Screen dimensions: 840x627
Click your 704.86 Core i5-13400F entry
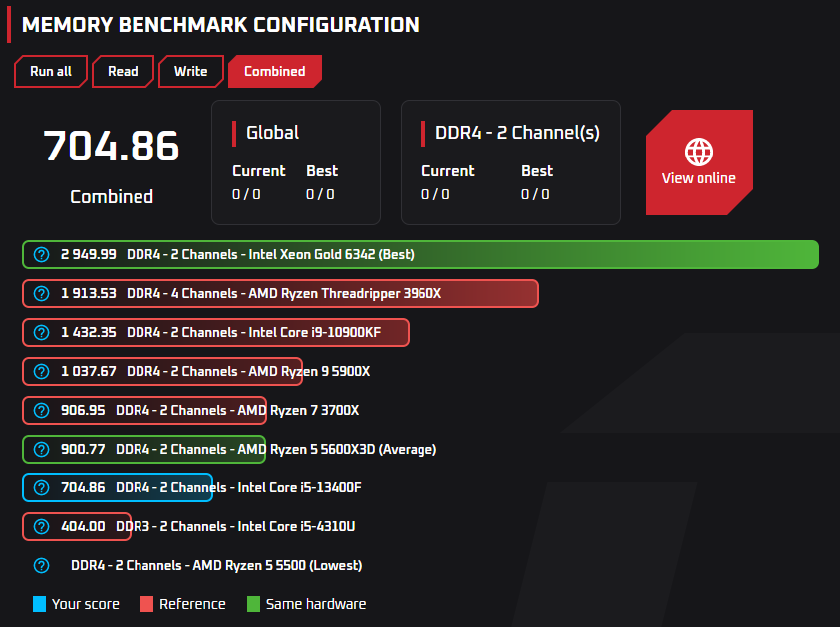point(191,487)
